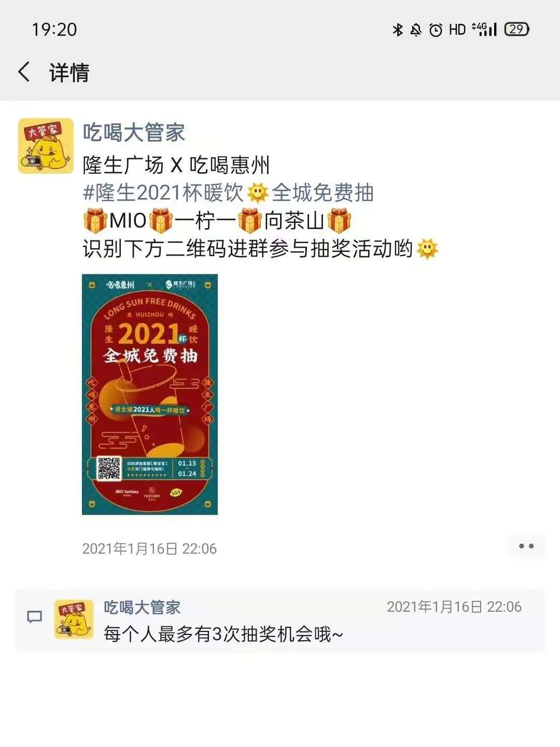The height and width of the screenshot is (747, 560).
Task: Open commenter name 吃喝大管家 in comment
Action: tap(142, 607)
